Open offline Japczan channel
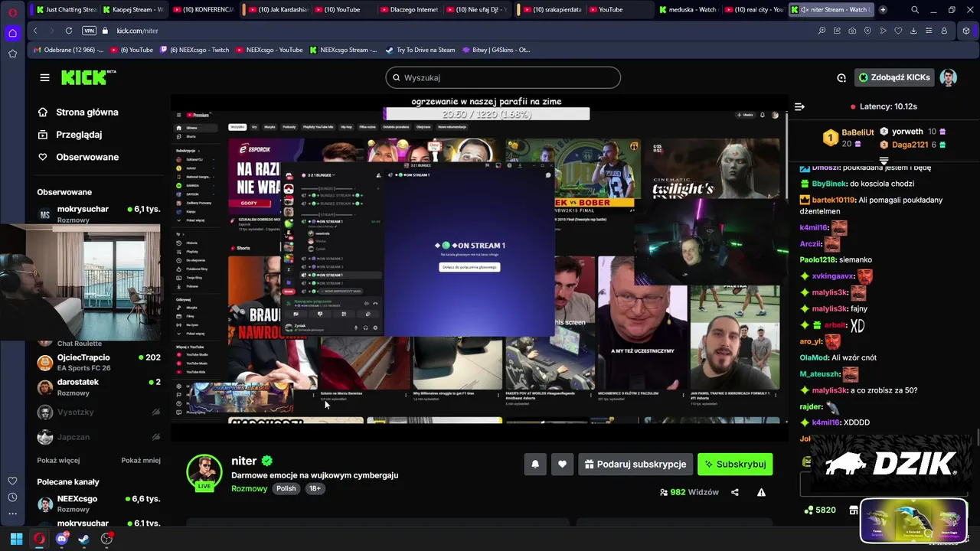Image resolution: width=980 pixels, height=551 pixels. pyautogui.click(x=98, y=437)
